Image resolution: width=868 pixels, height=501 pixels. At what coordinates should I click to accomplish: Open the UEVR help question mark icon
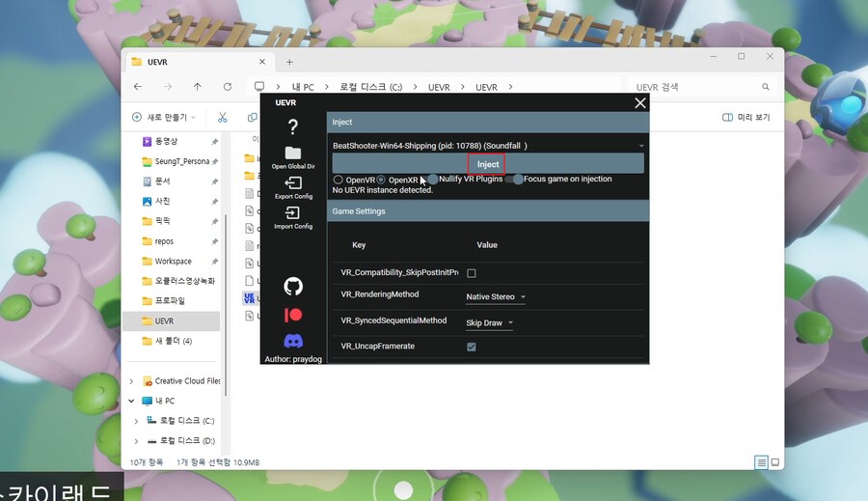(293, 126)
